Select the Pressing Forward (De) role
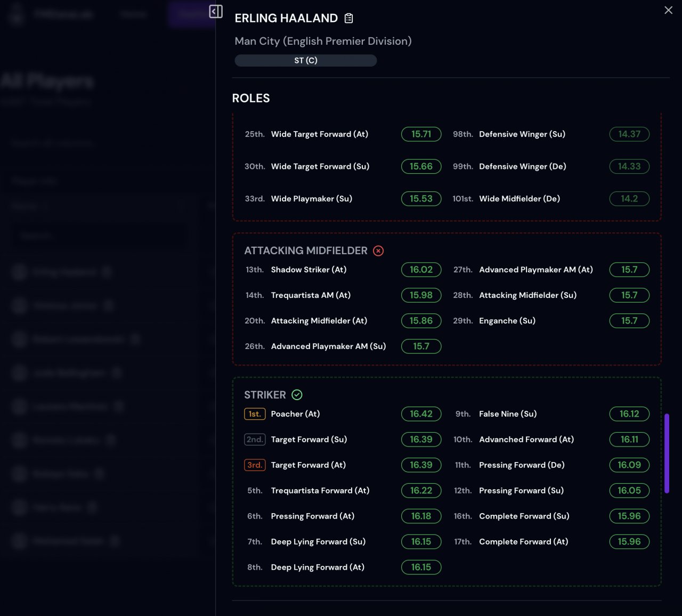Image resolution: width=682 pixels, height=616 pixels. (522, 465)
